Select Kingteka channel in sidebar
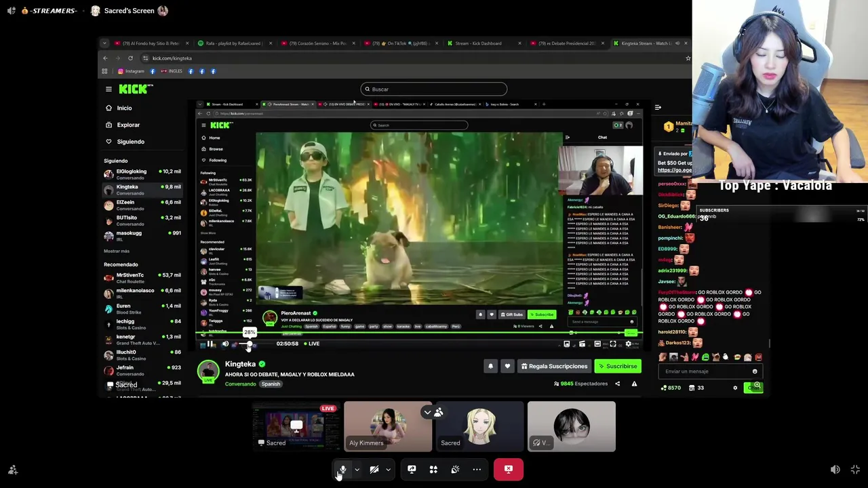The image size is (868, 488). click(142, 190)
